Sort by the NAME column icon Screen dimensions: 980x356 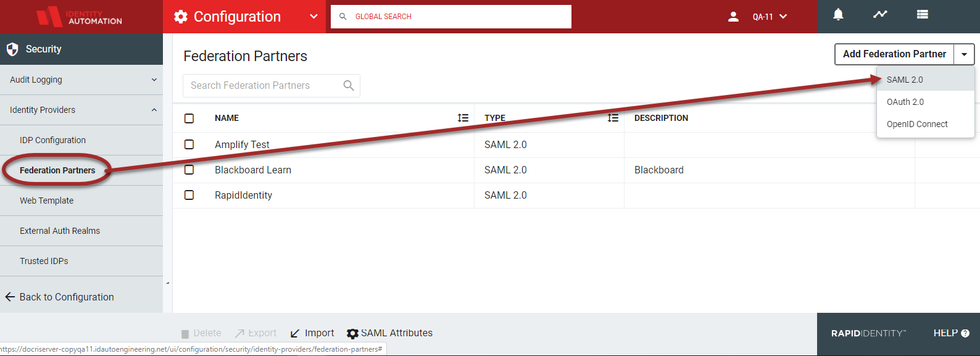tap(463, 118)
